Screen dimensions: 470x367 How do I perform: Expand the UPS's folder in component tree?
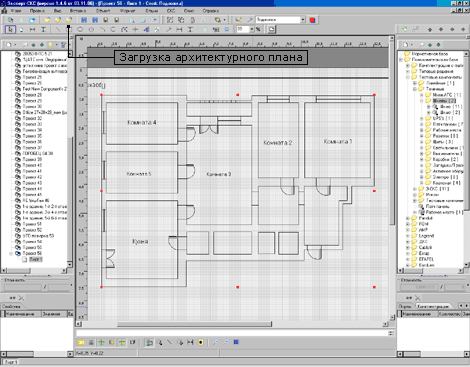(x=422, y=118)
